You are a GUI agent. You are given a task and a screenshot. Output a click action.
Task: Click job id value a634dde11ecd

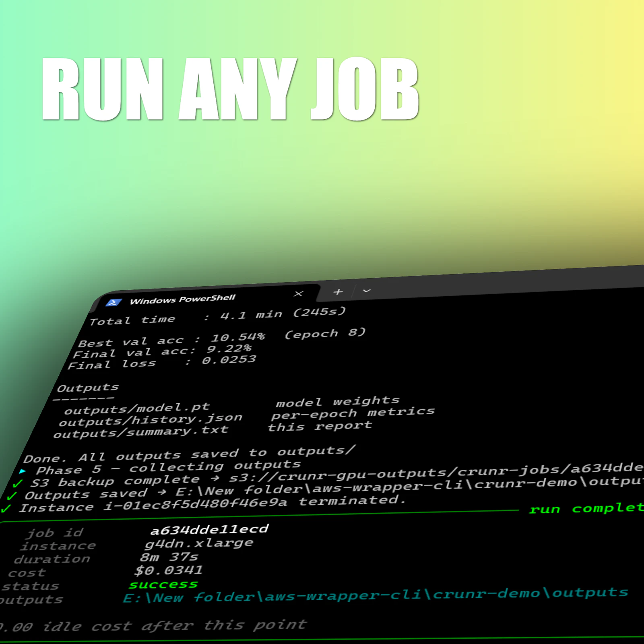click(x=209, y=530)
